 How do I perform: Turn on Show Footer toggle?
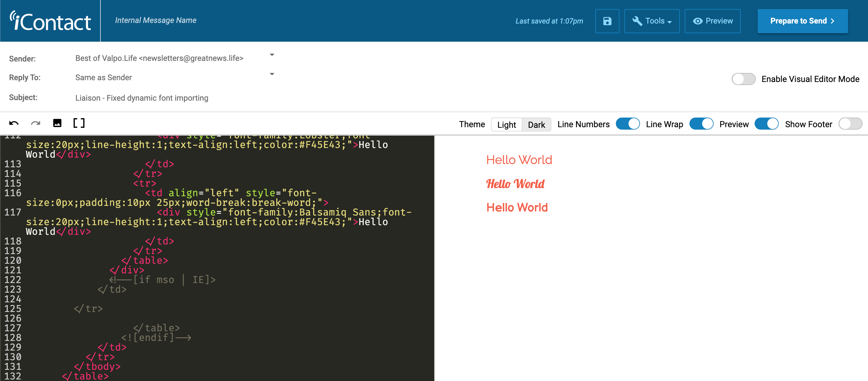coord(850,124)
